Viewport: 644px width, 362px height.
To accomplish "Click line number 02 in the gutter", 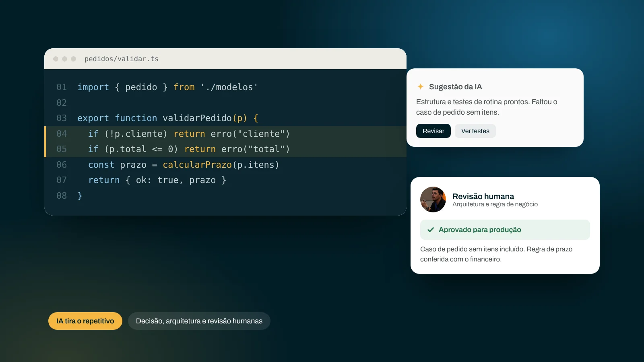I will tap(62, 103).
